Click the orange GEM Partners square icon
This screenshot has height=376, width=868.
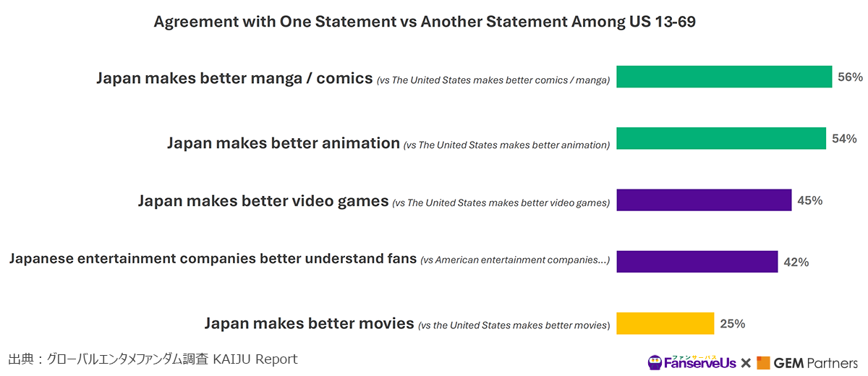click(x=763, y=362)
